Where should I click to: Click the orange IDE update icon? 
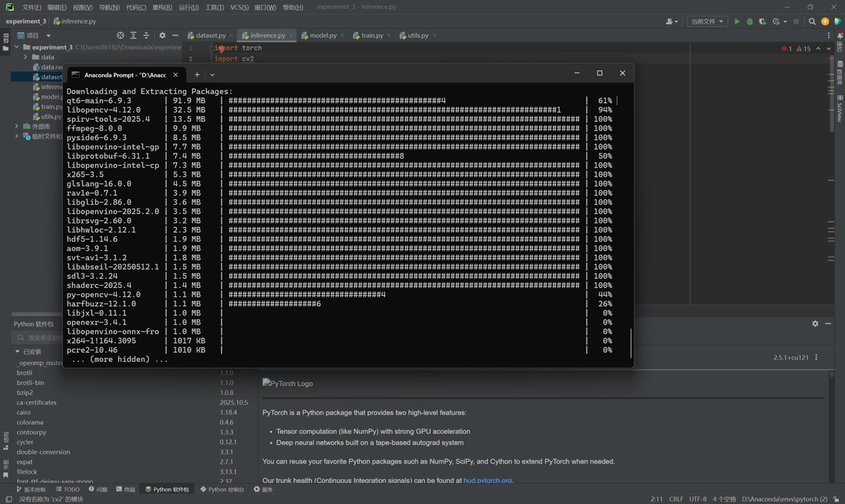click(825, 21)
